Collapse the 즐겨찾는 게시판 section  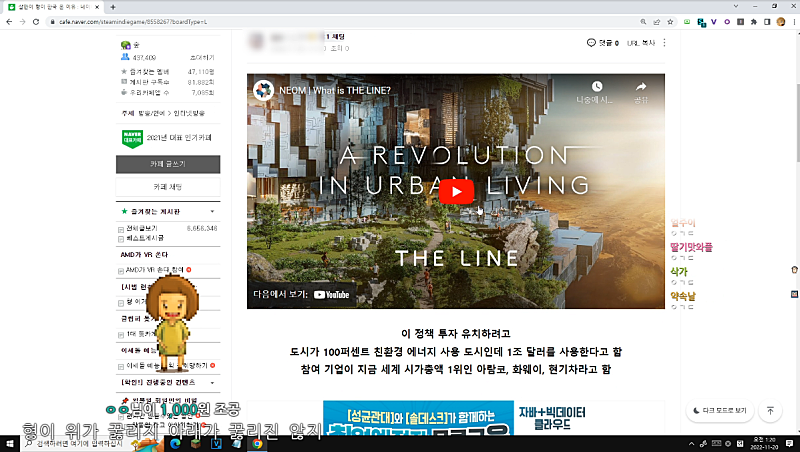[x=212, y=212]
